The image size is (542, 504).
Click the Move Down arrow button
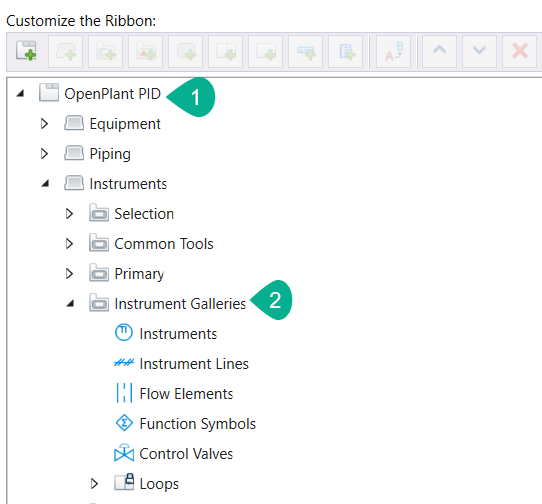tap(479, 51)
